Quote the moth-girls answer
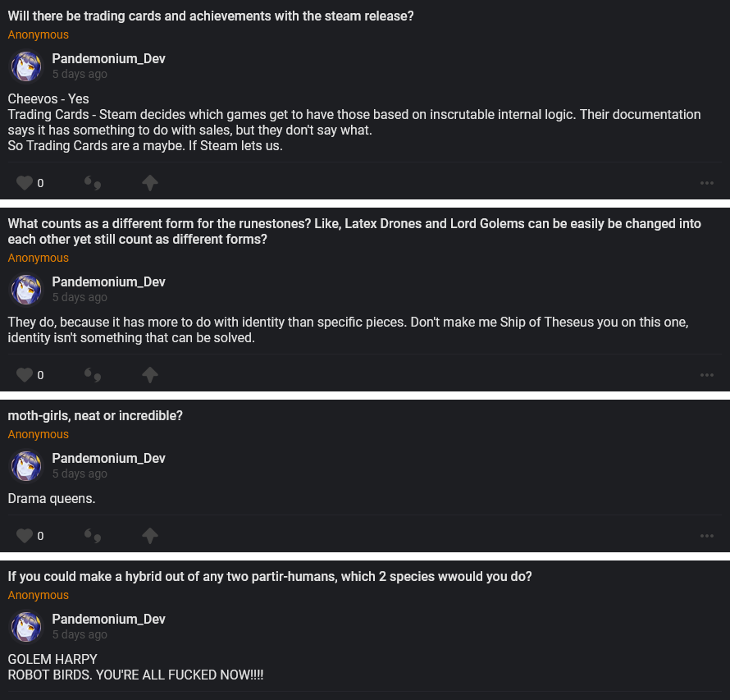Screen dimensions: 730x700 (93, 536)
